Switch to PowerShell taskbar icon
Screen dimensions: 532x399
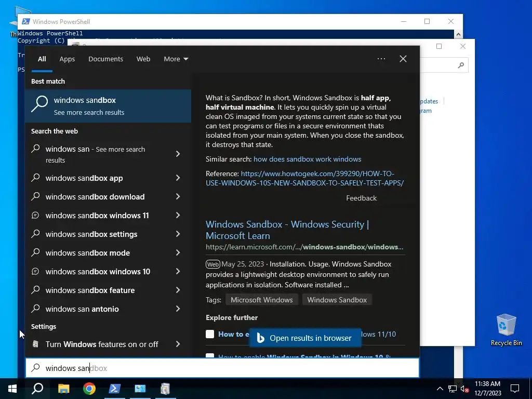click(x=114, y=389)
